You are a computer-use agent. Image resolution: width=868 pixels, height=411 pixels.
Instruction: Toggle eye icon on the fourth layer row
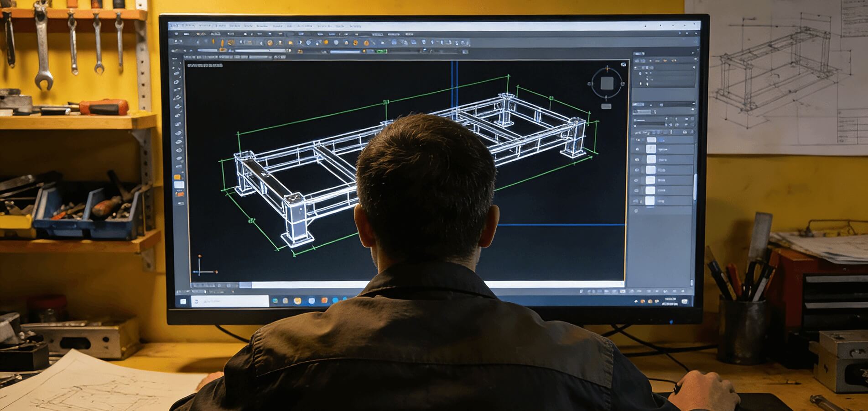tap(638, 170)
